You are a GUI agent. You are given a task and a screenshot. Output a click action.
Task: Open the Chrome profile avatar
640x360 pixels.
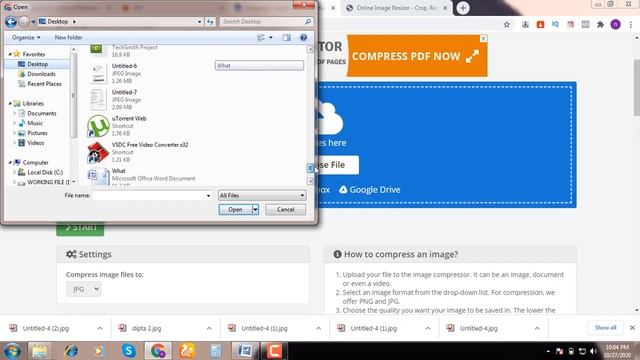616,24
